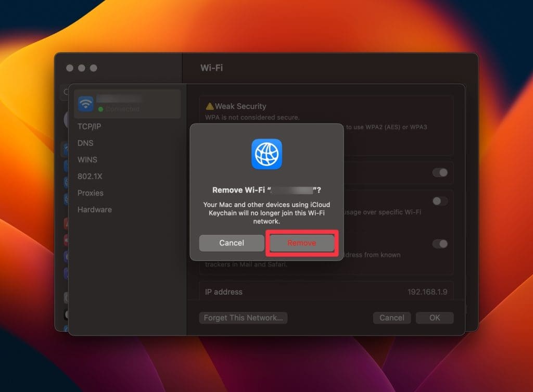The image size is (533, 392).
Task: Open the Proxies tab
Action: pyautogui.click(x=91, y=193)
